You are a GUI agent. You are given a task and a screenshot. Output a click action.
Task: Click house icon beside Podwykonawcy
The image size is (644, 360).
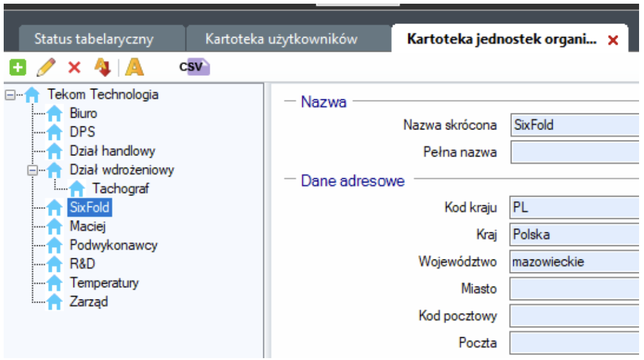[x=54, y=245]
